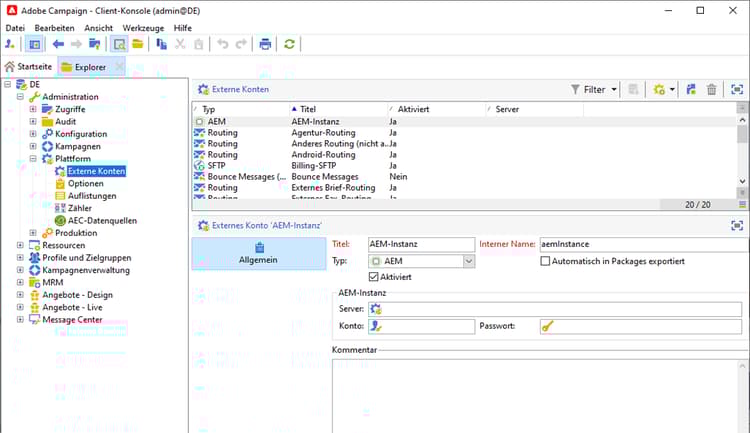The width and height of the screenshot is (750, 433).
Task: Click the detail view magnifier toolbar icon
Action: [x=119, y=44]
